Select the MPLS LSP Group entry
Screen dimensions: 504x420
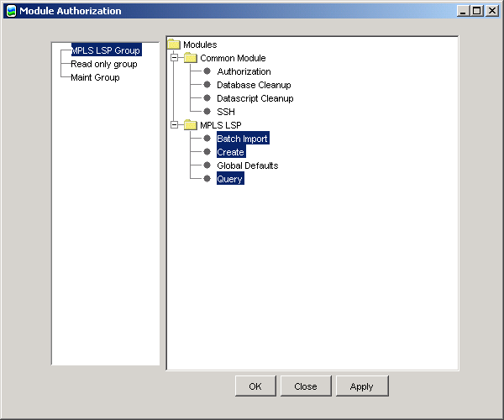[106, 50]
